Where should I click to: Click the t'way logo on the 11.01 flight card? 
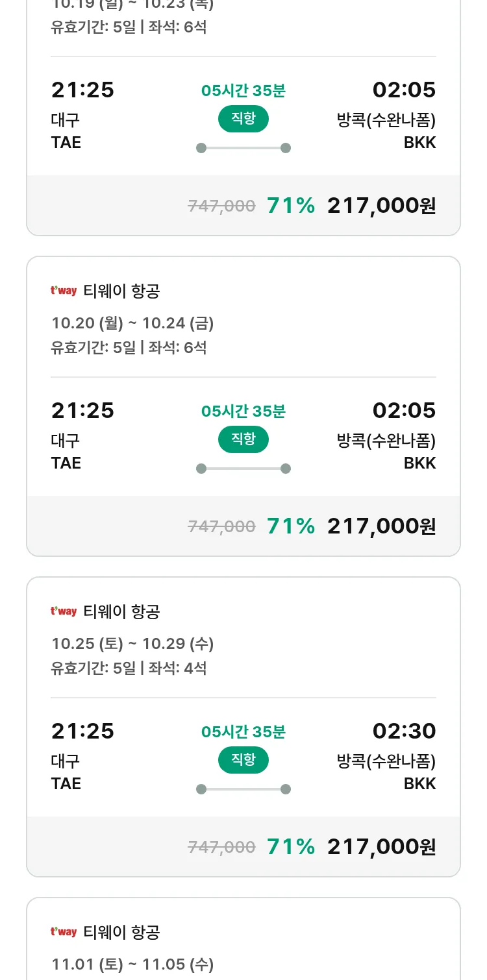[64, 932]
